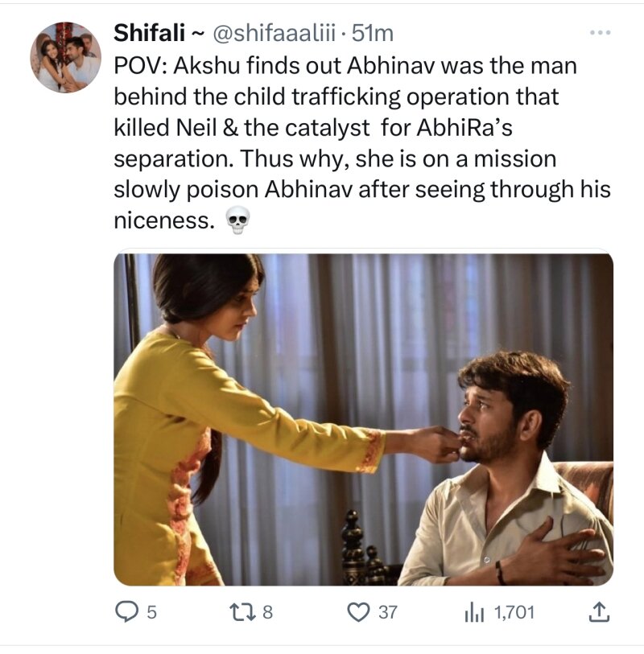Open the attached tweet photo

363,419
